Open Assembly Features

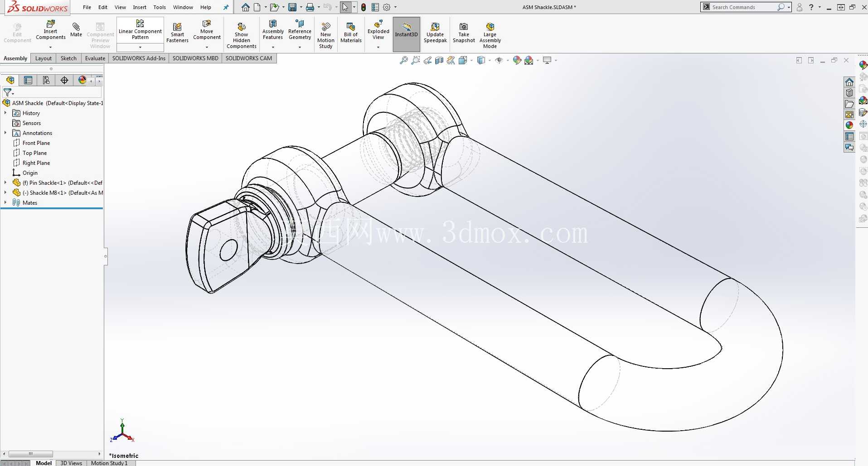[x=273, y=30]
